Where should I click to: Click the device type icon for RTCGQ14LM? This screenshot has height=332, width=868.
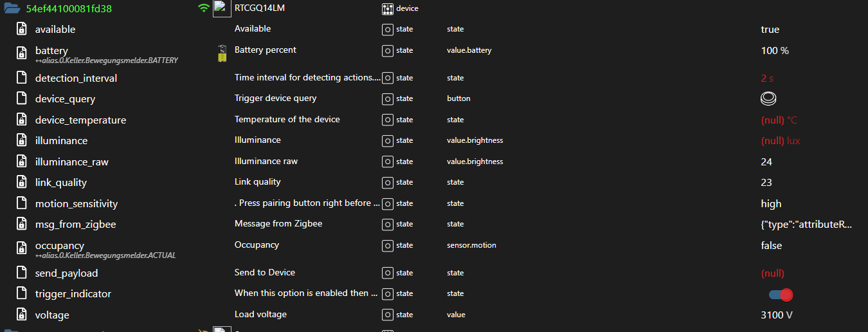point(387,8)
